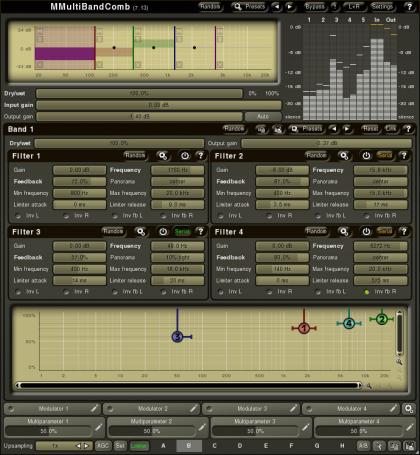Viewport: 420px width, 455px height.
Task: Select preset slot B
Action: [x=189, y=446]
